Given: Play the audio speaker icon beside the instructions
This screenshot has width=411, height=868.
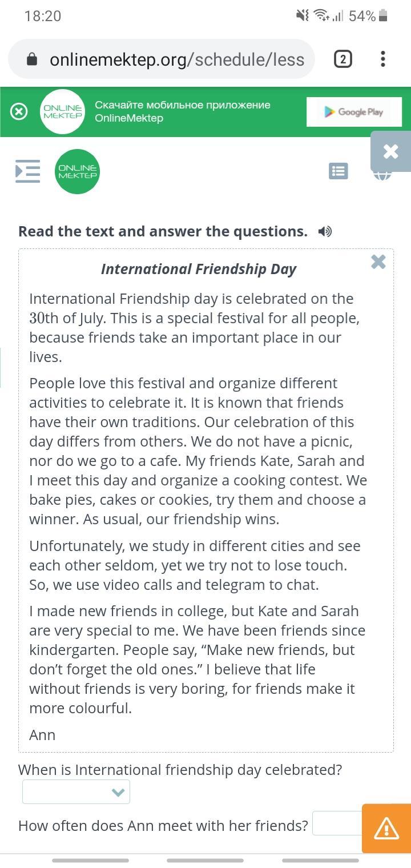Looking at the screenshot, I should pos(325,231).
